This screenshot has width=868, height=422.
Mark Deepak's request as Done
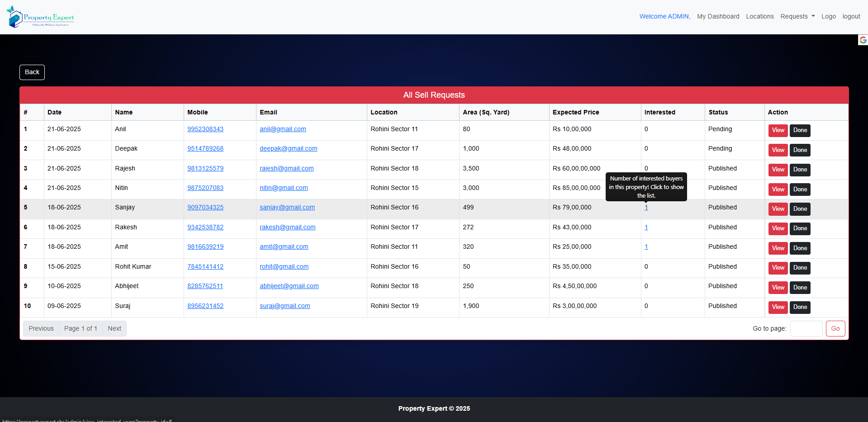tap(800, 150)
